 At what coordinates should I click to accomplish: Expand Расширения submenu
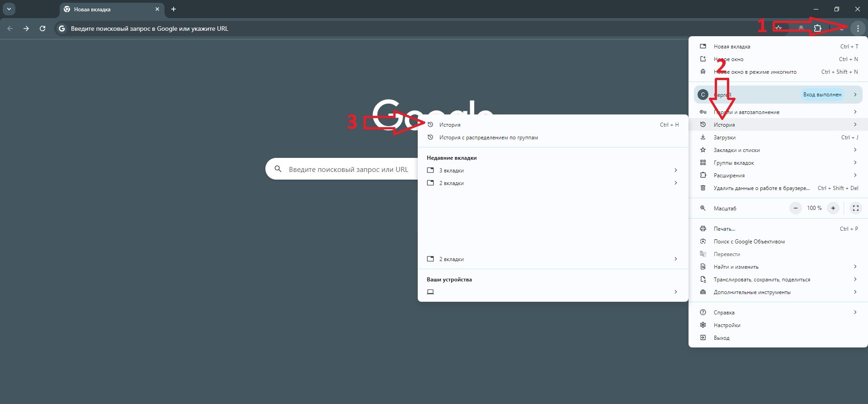[x=778, y=175]
